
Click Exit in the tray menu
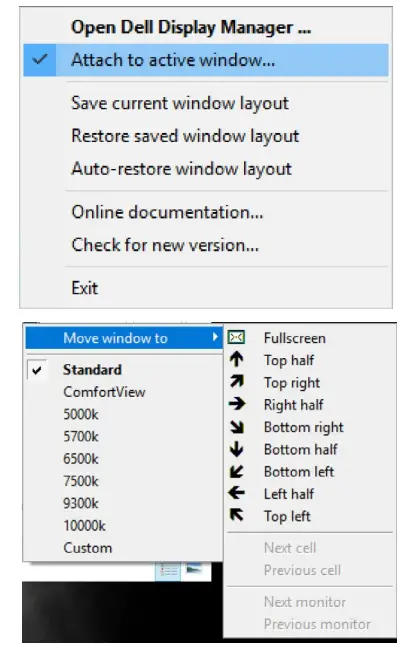pyautogui.click(x=85, y=288)
